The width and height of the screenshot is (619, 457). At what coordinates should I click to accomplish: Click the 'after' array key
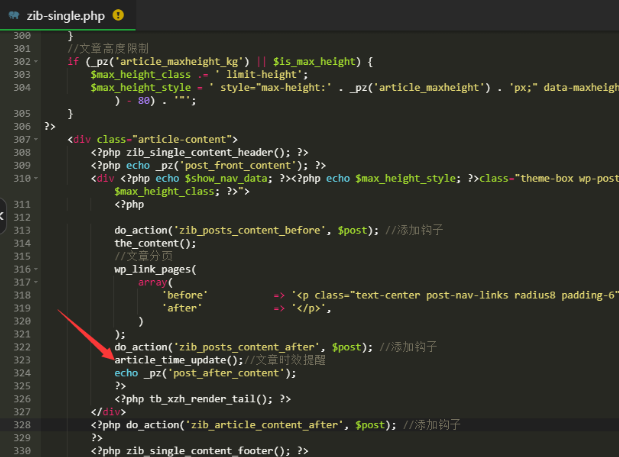coord(183,308)
